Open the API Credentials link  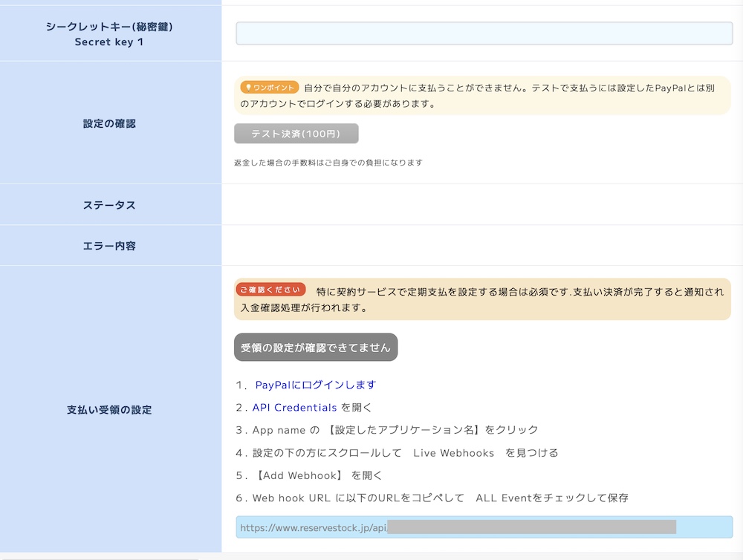(x=294, y=407)
